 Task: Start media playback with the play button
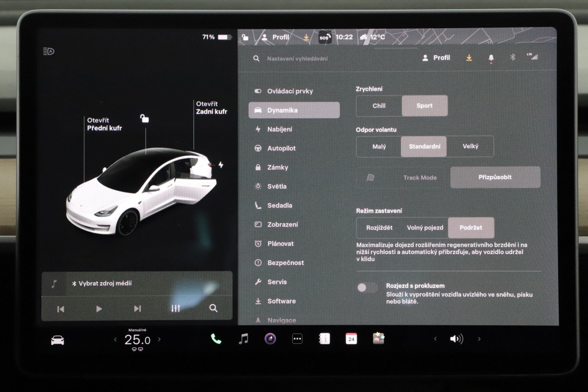click(99, 309)
